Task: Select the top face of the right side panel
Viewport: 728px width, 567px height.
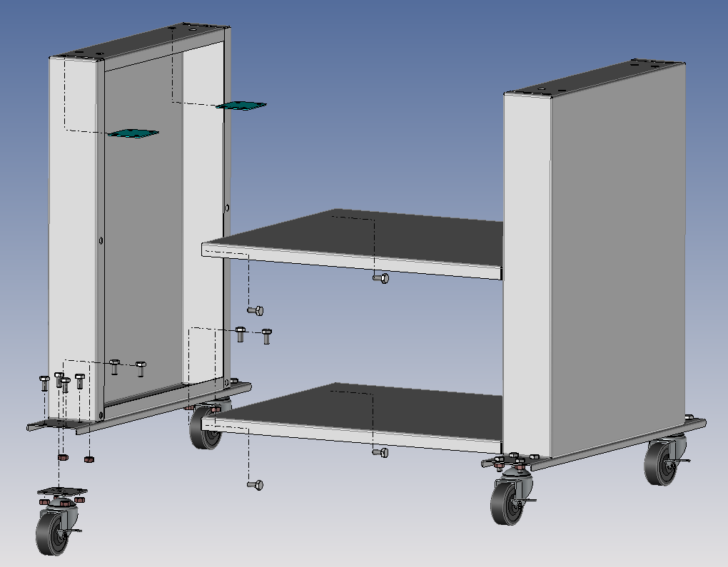Action: point(595,78)
